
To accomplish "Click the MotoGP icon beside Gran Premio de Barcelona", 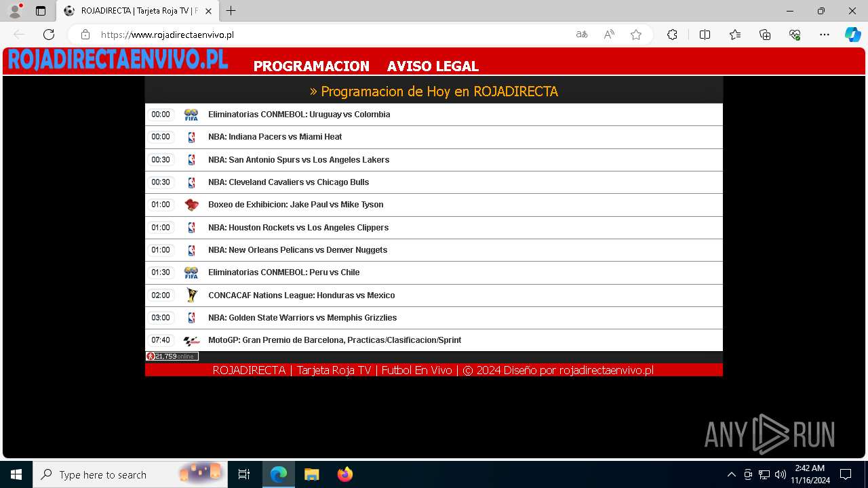I will [191, 340].
